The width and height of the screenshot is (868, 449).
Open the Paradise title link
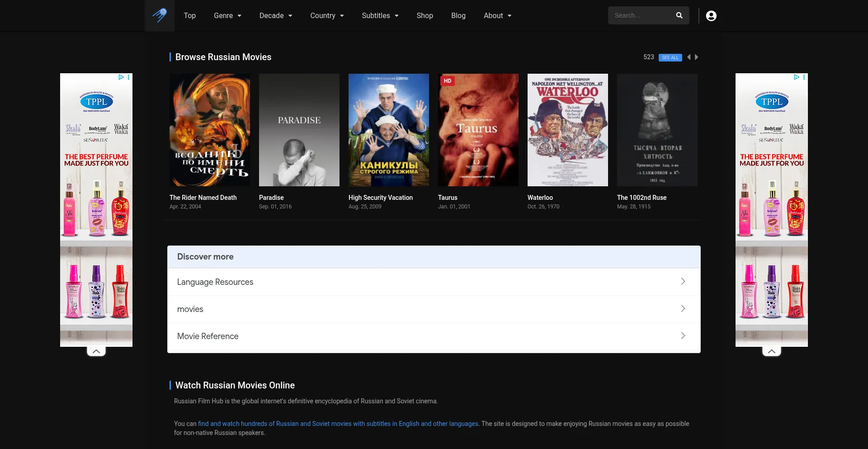pyautogui.click(x=271, y=198)
